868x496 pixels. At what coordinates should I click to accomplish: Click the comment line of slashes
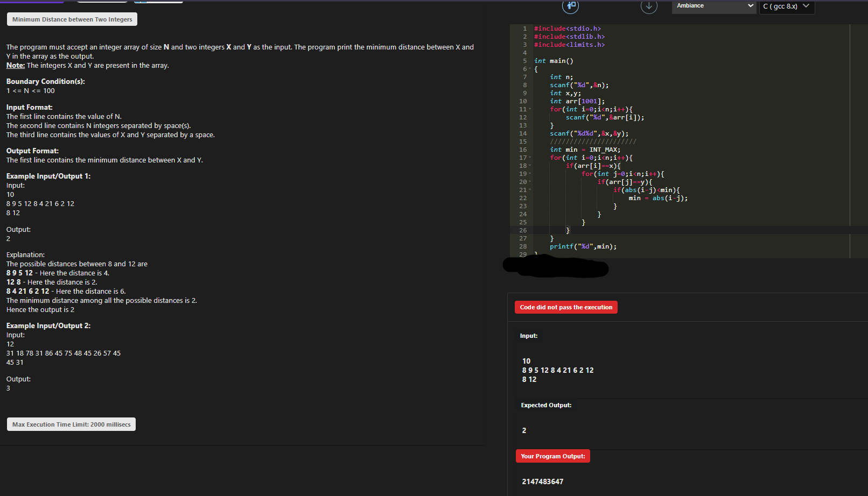pos(593,141)
